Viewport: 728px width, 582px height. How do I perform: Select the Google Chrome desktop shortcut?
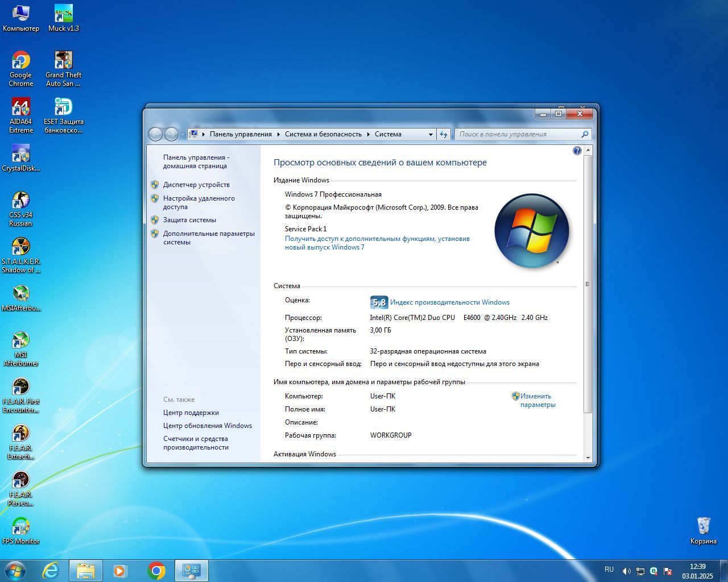pyautogui.click(x=21, y=69)
